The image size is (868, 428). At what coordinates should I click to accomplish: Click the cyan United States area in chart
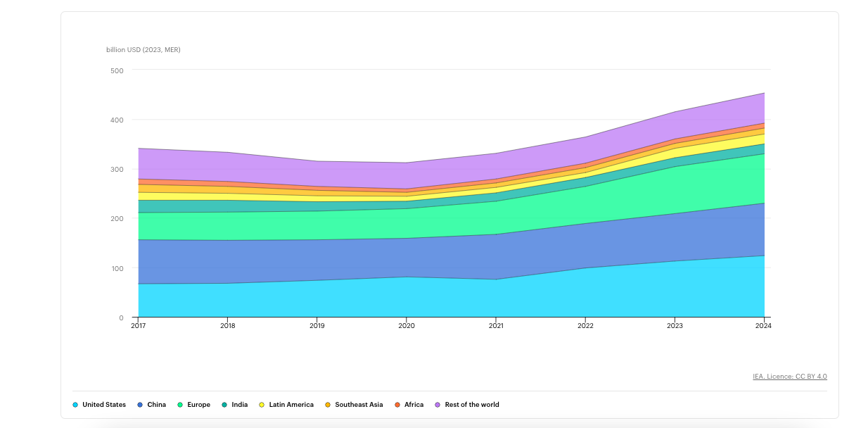point(450,296)
